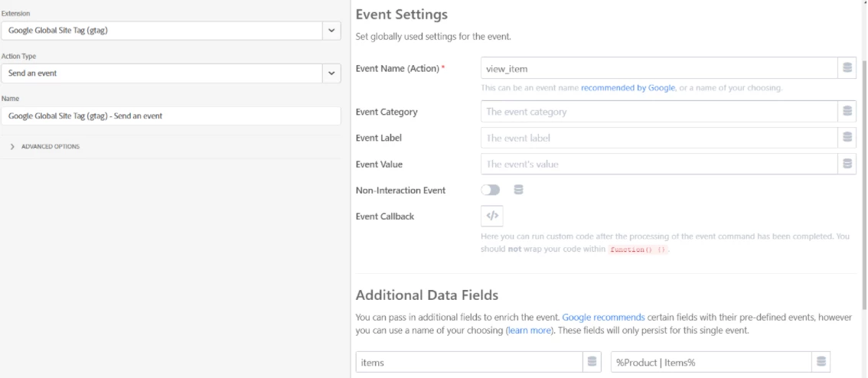Click data element icon beside Non-Interaction toggle

click(518, 190)
